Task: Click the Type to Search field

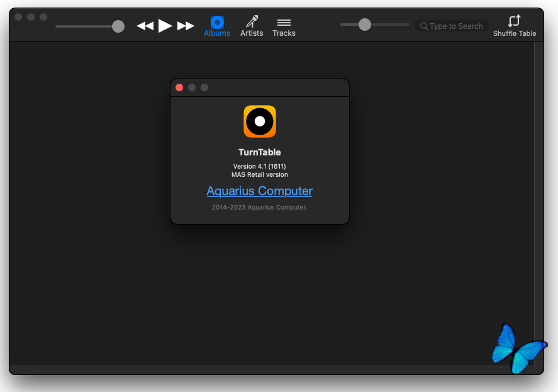Action: (x=451, y=26)
